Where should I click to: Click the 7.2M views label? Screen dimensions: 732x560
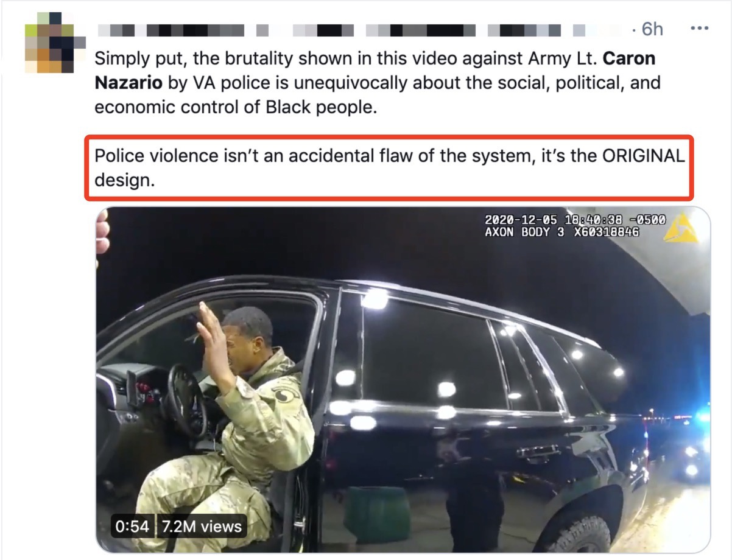[201, 527]
